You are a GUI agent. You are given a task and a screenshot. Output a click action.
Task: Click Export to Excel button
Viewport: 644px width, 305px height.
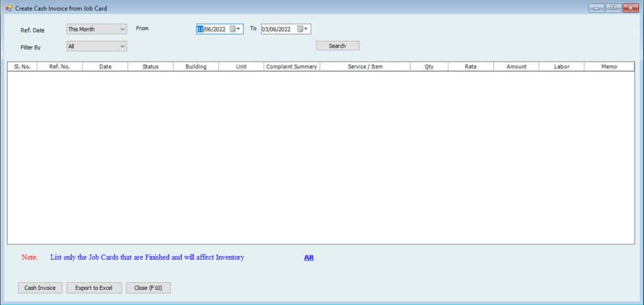tap(93, 288)
